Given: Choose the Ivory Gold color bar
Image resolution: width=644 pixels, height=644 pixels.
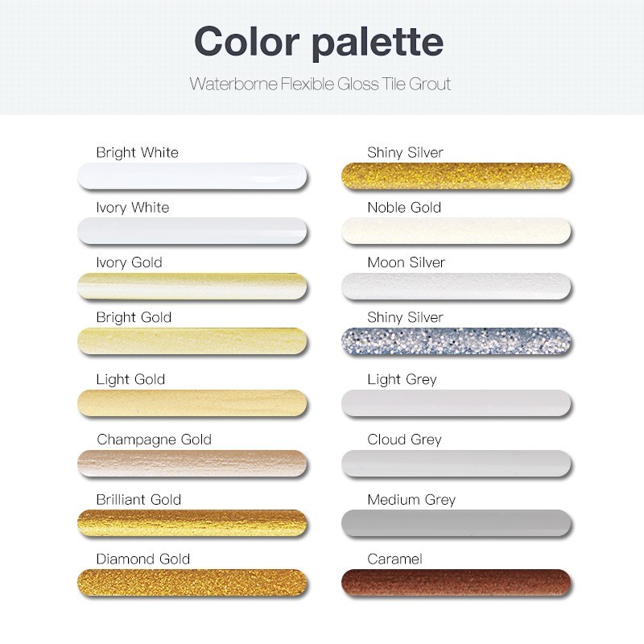Looking at the screenshot, I should (192, 286).
